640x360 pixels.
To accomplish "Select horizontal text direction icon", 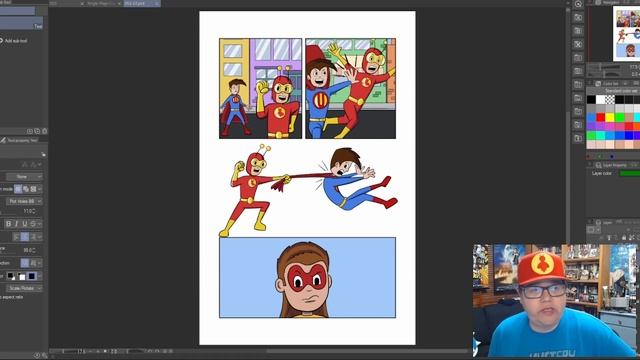I will point(24,263).
